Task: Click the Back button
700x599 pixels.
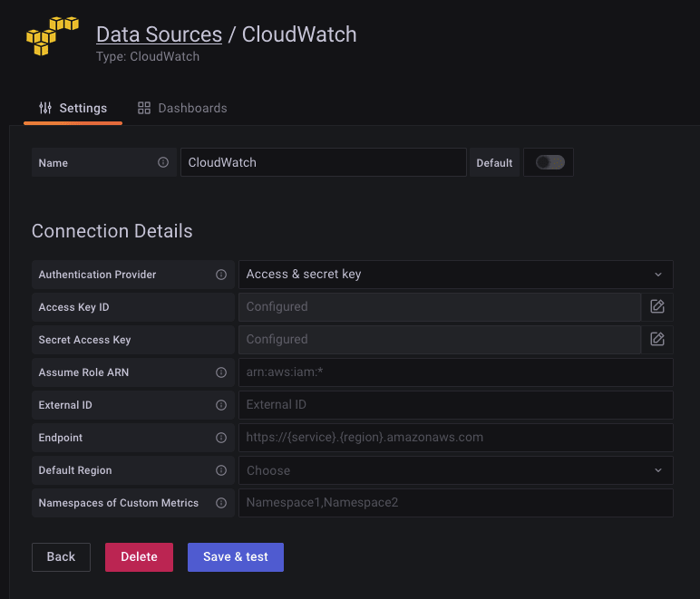Action: tap(61, 556)
